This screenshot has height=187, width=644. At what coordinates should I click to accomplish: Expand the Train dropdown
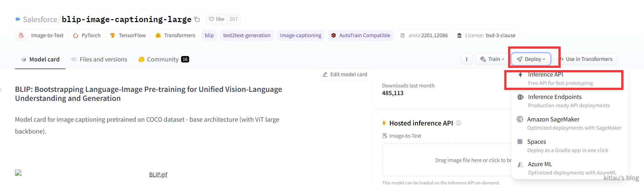[492, 59]
